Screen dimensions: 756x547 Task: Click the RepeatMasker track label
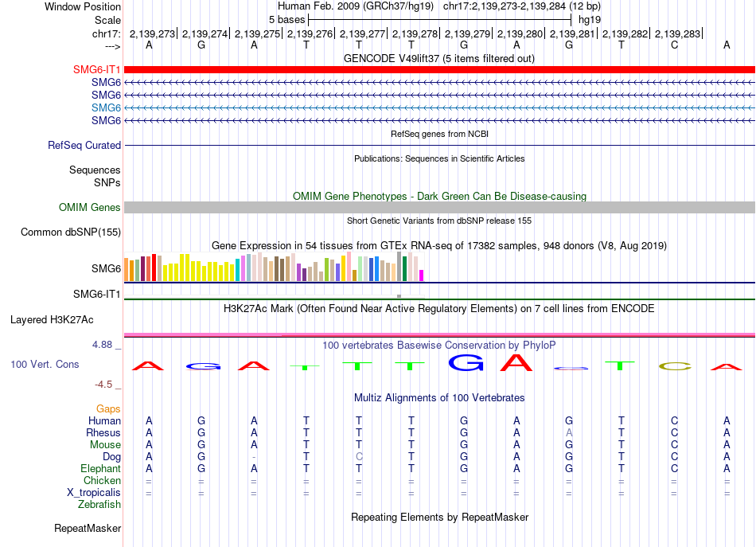pyautogui.click(x=88, y=529)
